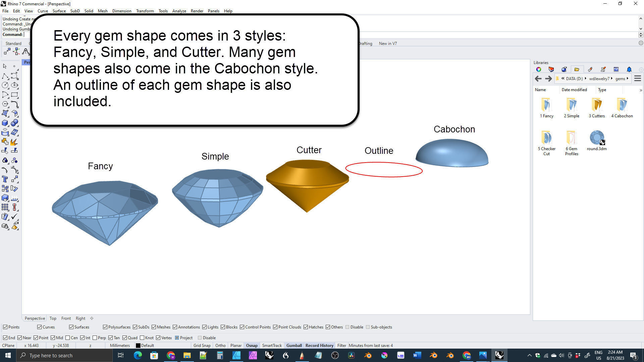Uncheck the Polysurfaces filter checkbox
The width and height of the screenshot is (644, 362).
(105, 327)
